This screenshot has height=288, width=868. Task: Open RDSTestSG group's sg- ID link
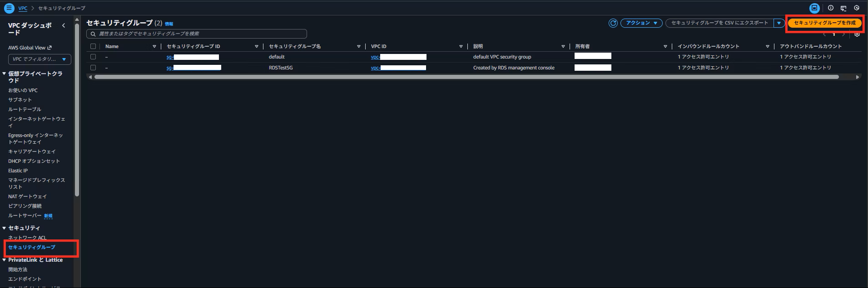194,68
